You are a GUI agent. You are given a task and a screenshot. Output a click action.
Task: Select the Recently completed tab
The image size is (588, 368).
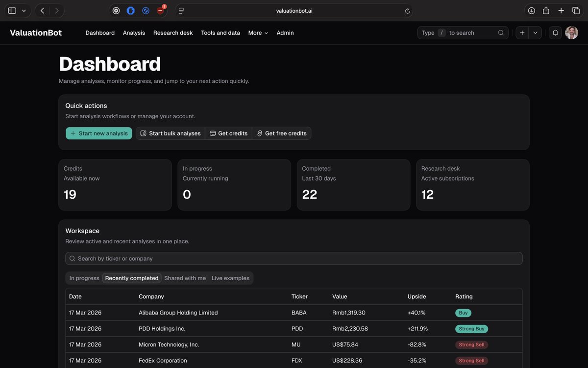(132, 278)
